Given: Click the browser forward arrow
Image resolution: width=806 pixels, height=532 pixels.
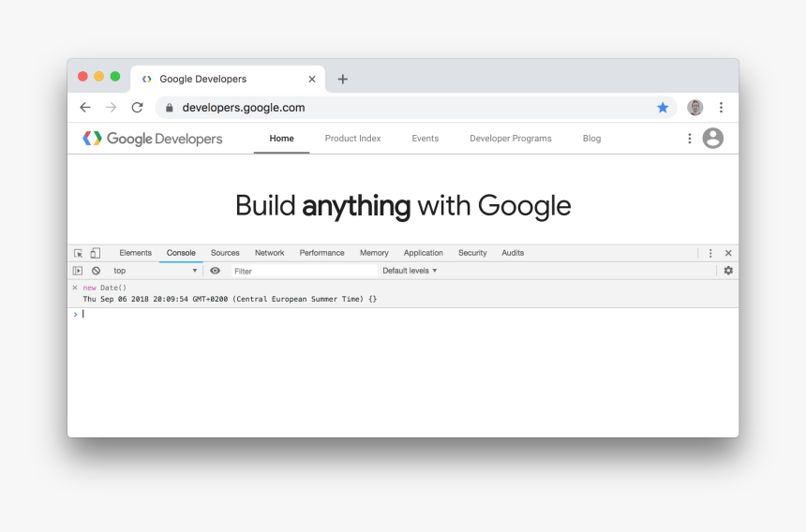Looking at the screenshot, I should (111, 108).
